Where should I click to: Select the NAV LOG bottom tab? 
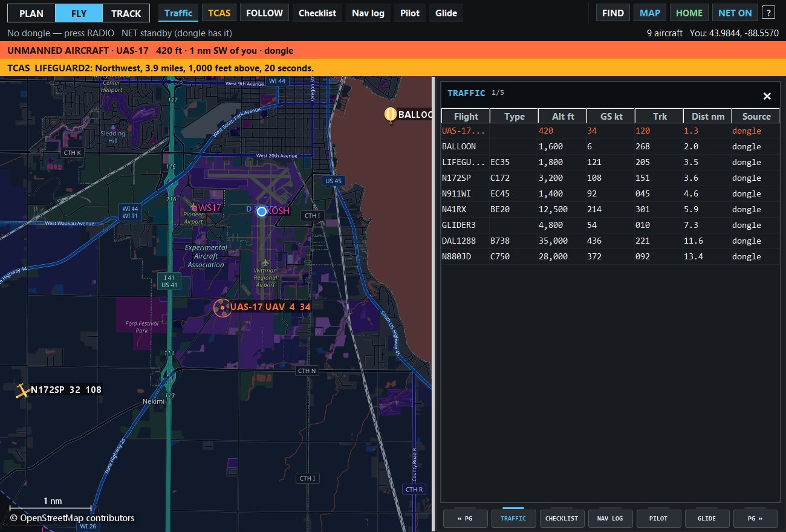(610, 518)
